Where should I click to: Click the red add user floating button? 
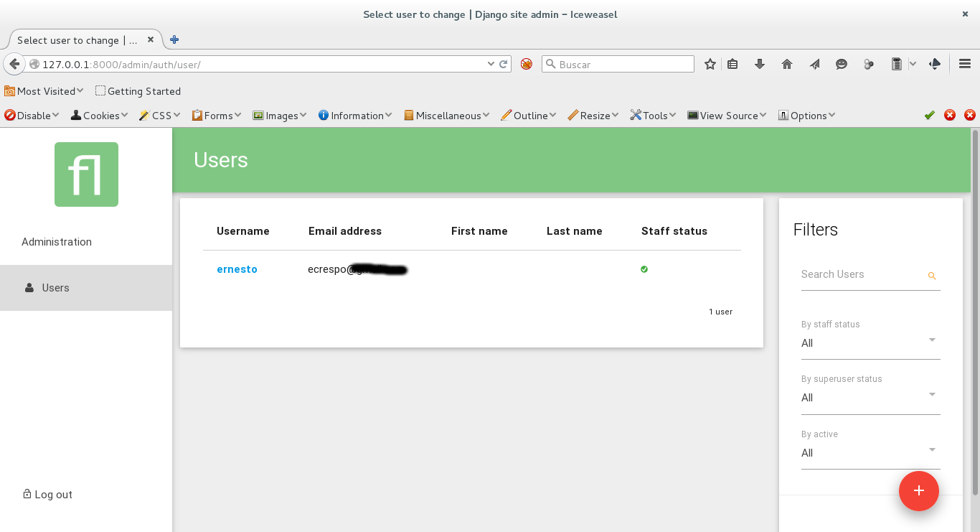point(918,491)
